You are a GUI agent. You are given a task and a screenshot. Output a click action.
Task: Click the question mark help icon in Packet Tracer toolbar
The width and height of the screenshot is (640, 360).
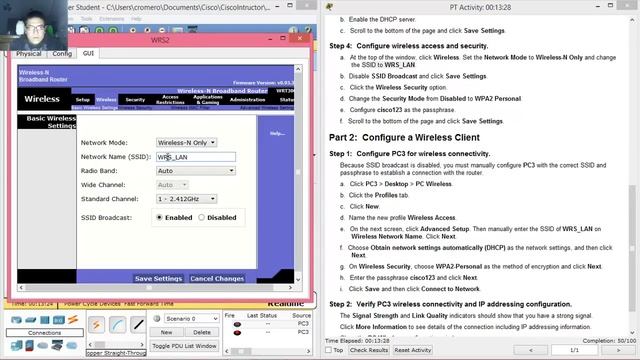[x=308, y=30]
